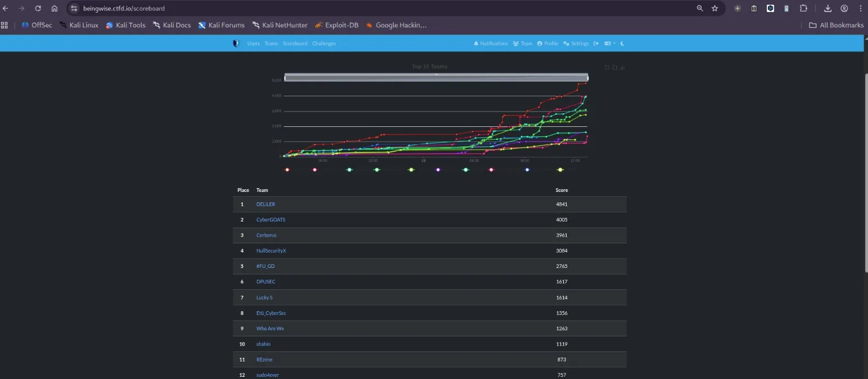Open the Team page in navbar
Screen dimensions: 868x379
point(522,43)
